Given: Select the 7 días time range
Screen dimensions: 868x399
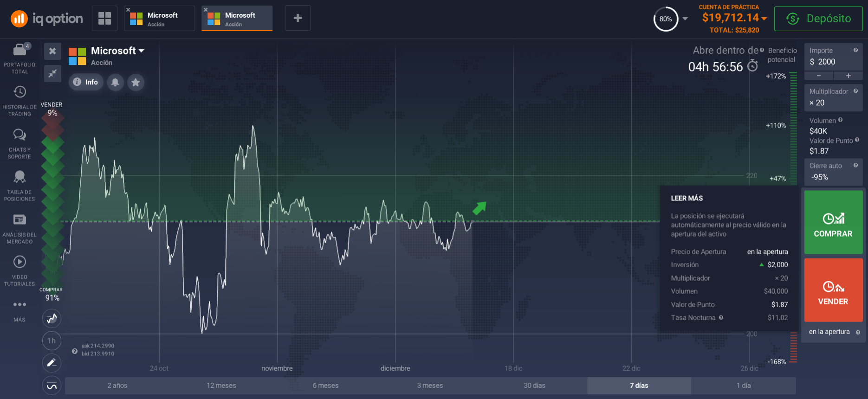Looking at the screenshot, I should [x=639, y=386].
